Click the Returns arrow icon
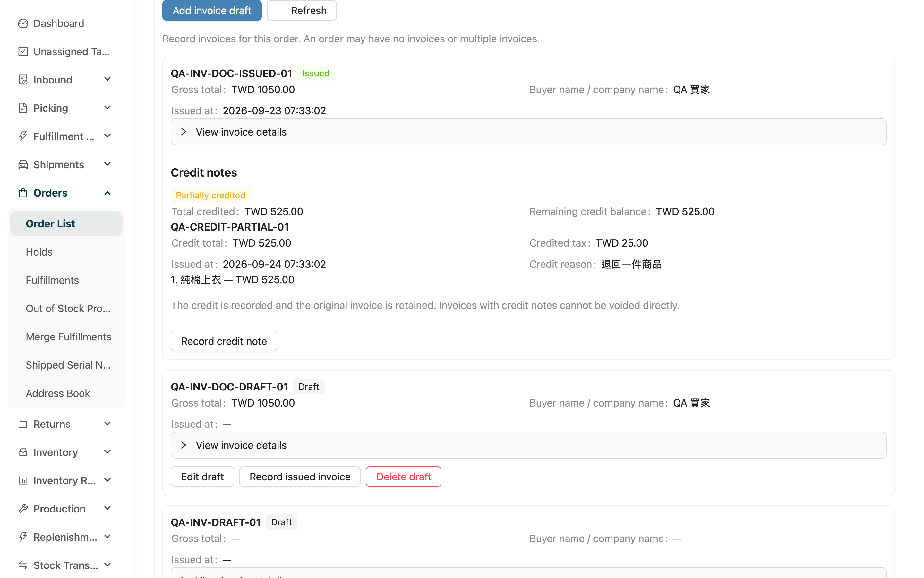Screen dimensions: 924x578 [23, 424]
